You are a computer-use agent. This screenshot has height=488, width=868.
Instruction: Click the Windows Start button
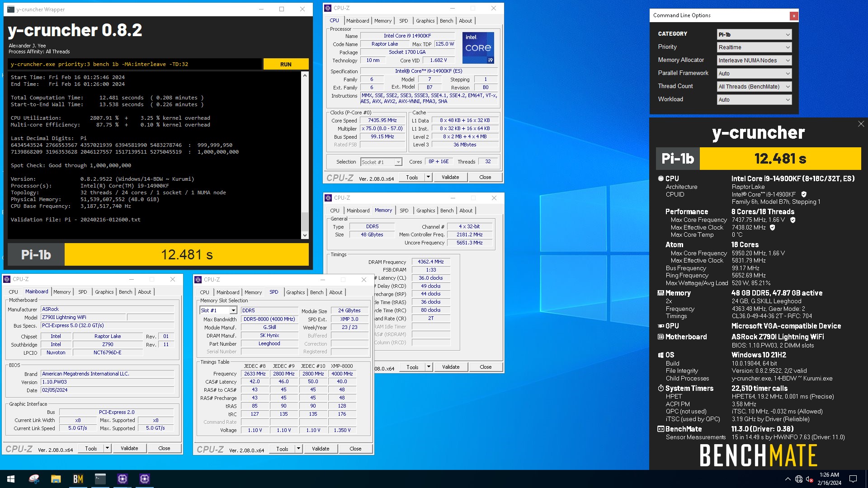pyautogui.click(x=11, y=479)
